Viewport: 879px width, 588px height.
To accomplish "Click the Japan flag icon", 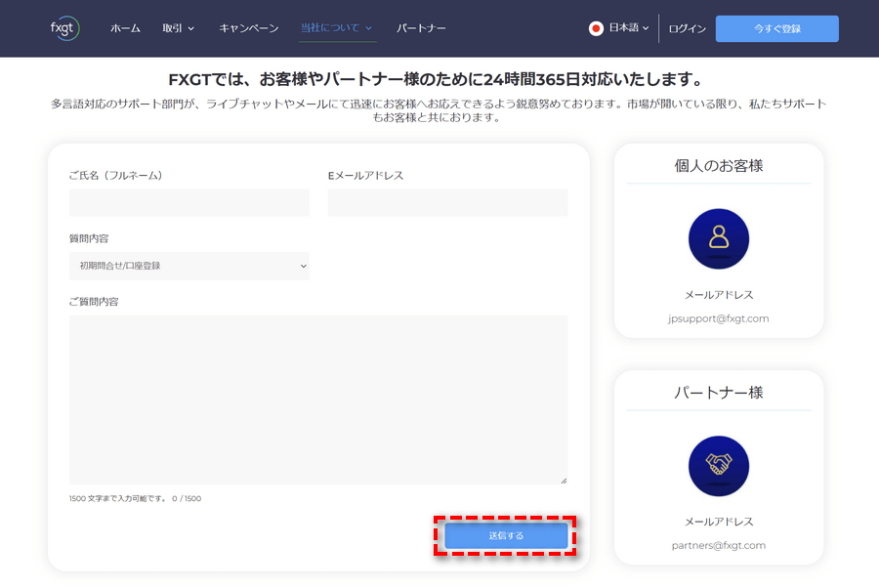I will (596, 28).
